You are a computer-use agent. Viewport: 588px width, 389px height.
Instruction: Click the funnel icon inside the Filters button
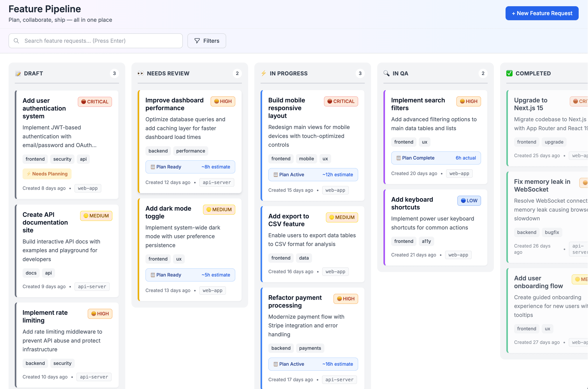point(196,41)
